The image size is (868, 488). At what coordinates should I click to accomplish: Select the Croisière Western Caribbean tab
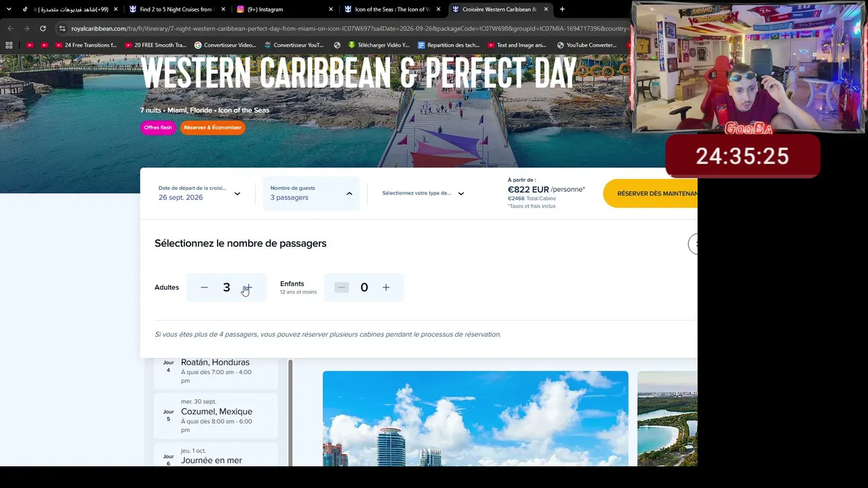coord(500,9)
